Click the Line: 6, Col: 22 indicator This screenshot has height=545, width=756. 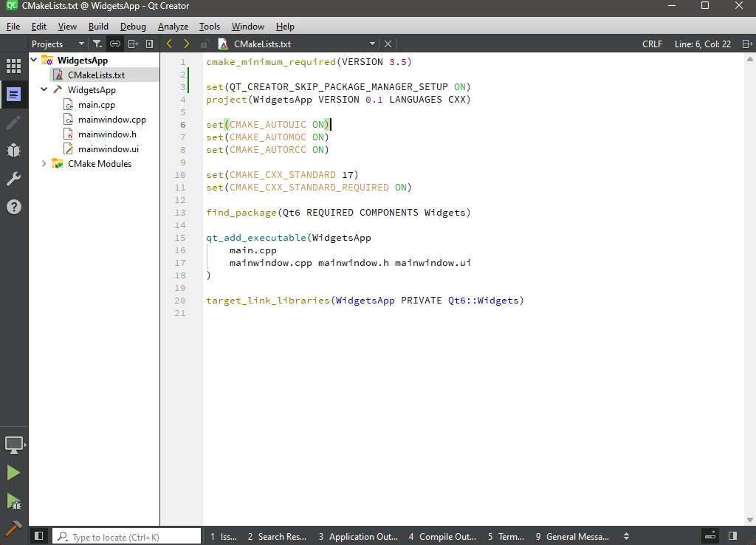pos(702,44)
